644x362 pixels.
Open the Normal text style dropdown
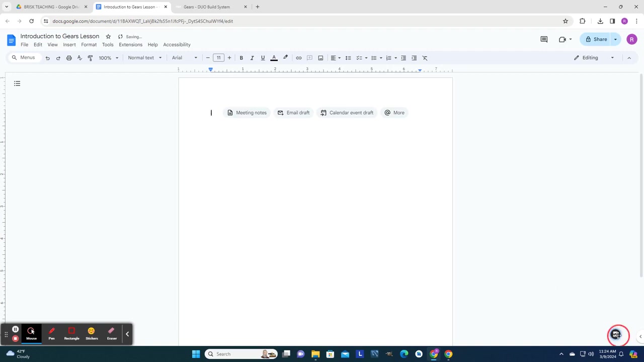(x=145, y=58)
